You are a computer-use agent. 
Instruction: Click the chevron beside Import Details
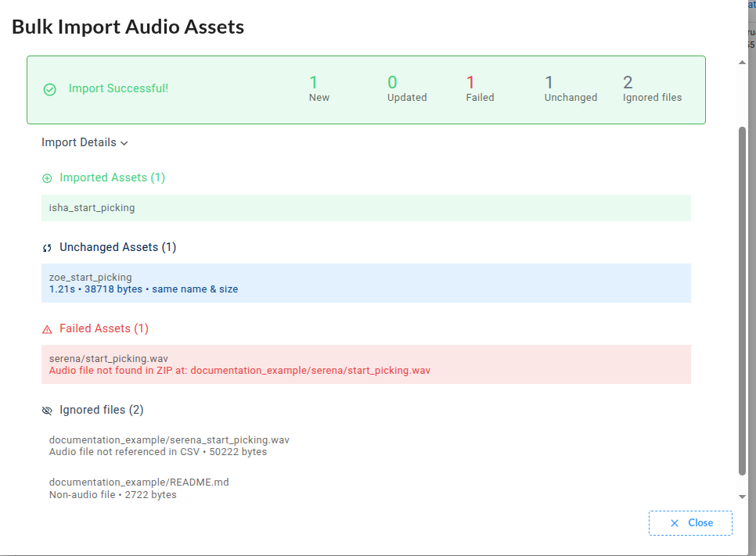click(x=124, y=143)
